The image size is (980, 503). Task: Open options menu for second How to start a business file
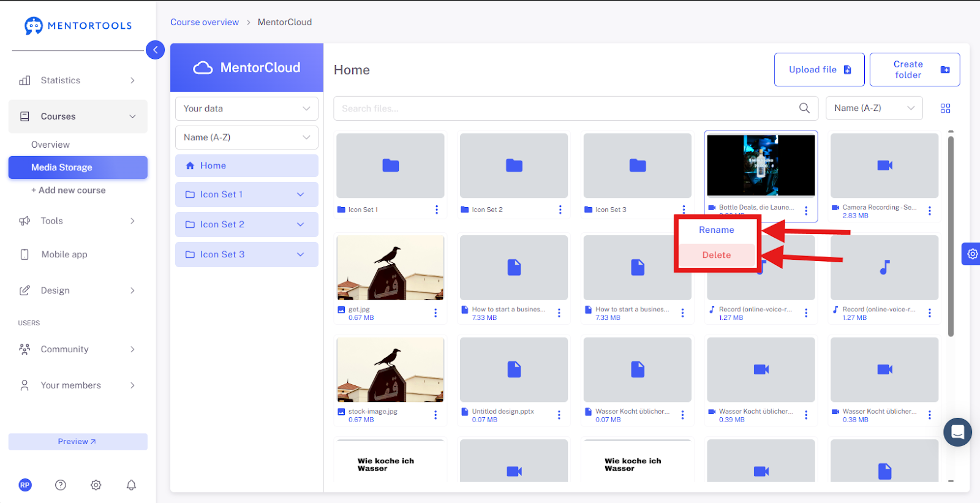[683, 313]
